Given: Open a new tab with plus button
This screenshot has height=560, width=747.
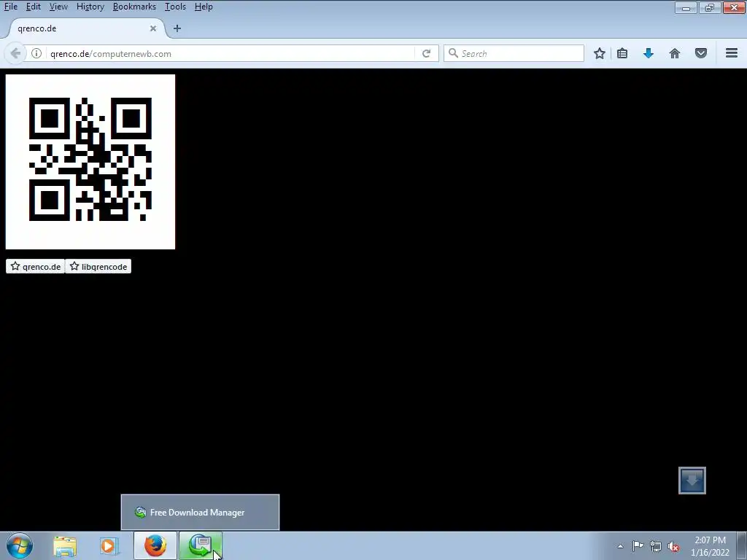Looking at the screenshot, I should click(177, 28).
